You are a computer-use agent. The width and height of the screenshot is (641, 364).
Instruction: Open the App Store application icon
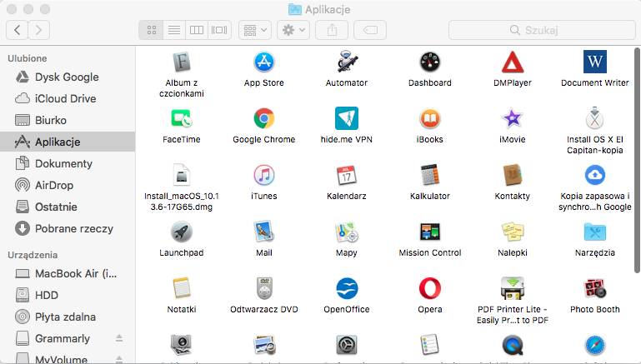click(264, 62)
